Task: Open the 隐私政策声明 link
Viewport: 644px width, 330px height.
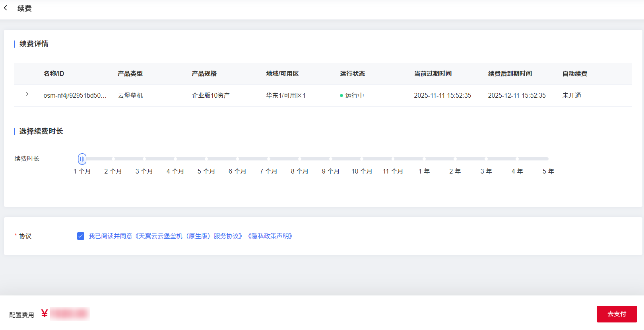Action: (x=270, y=236)
